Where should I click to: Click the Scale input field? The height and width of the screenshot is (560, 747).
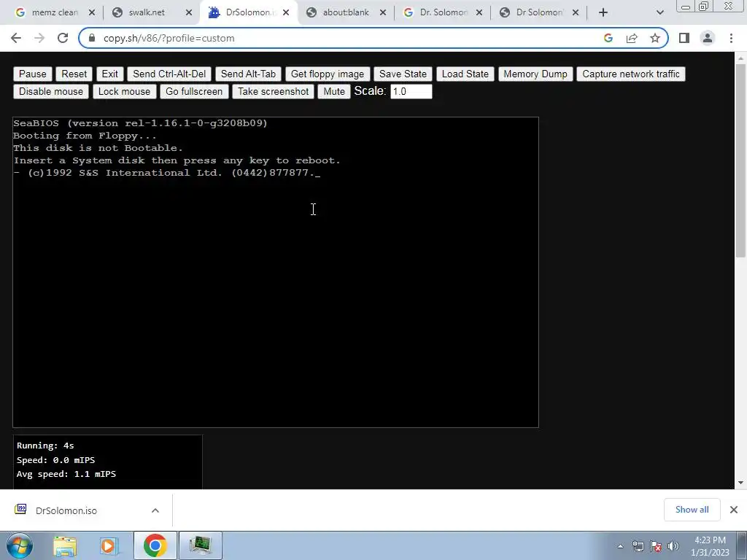(411, 91)
